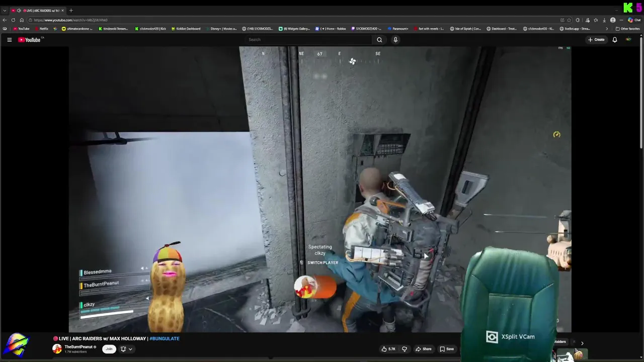Viewport: 644px width, 362px height.
Task: Open TheBurntPeanut channel avatar
Action: pyautogui.click(x=57, y=349)
